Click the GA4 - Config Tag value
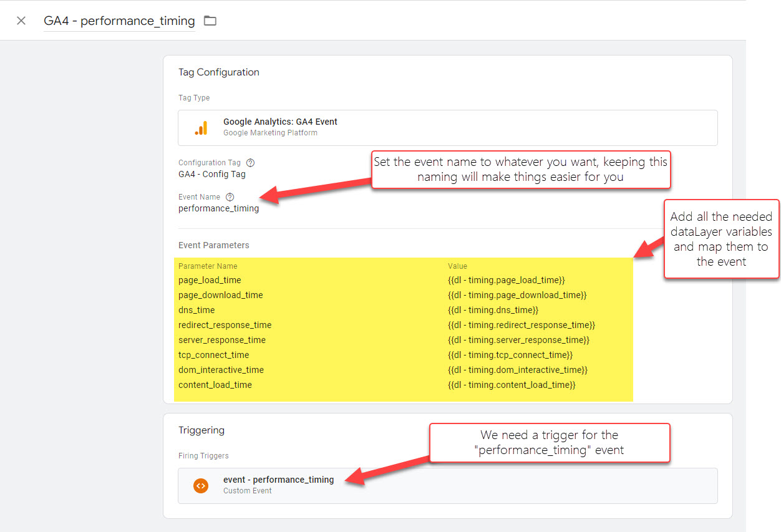This screenshot has width=781, height=532. tap(212, 175)
